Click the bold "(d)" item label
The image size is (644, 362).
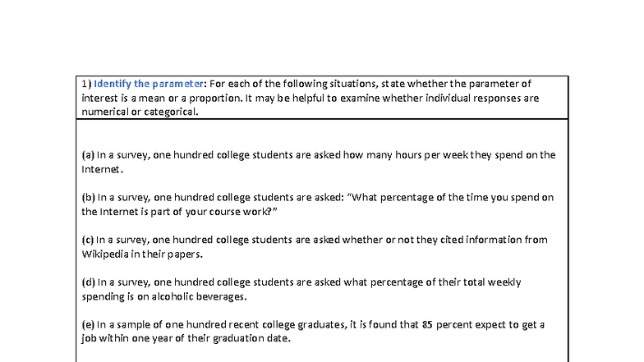tap(88, 282)
